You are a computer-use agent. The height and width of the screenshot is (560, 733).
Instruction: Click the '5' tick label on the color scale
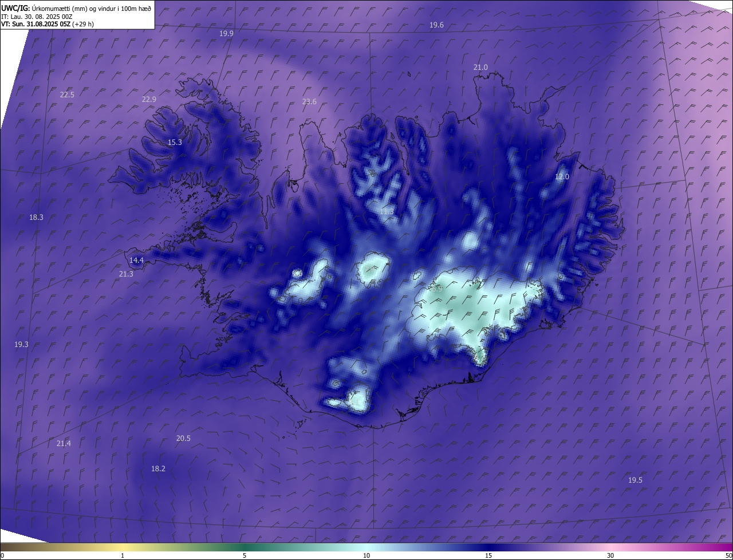tap(245, 555)
